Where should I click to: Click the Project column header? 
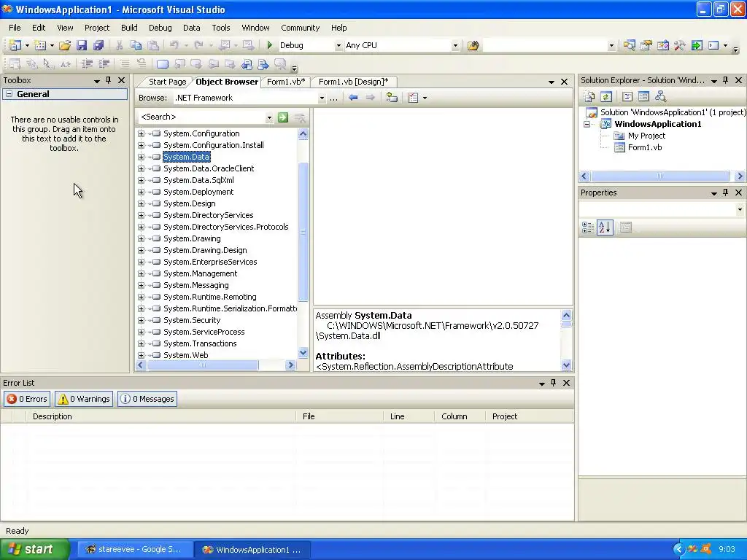(x=530, y=416)
